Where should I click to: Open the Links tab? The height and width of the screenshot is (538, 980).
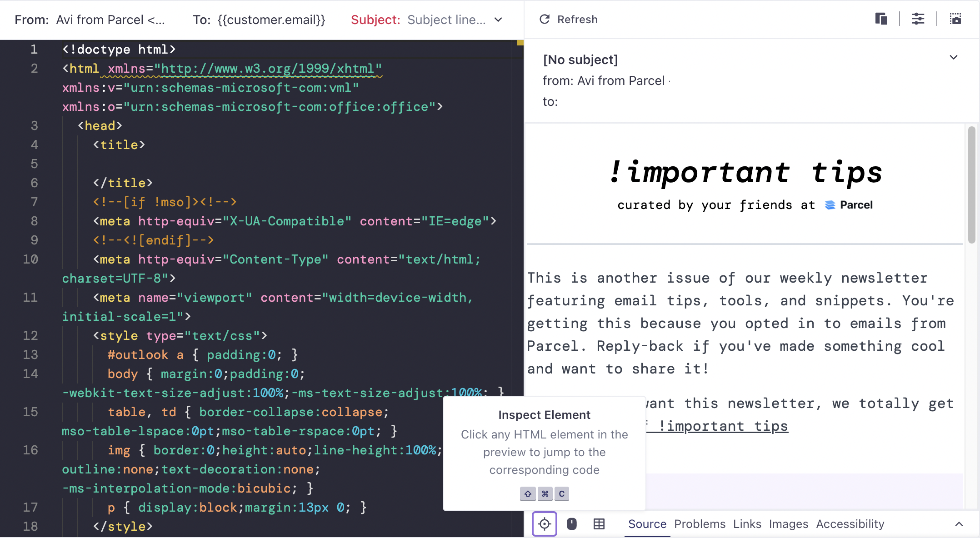click(x=747, y=524)
